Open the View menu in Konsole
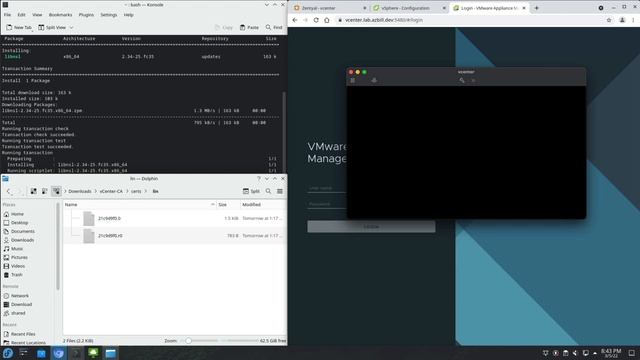This screenshot has width=640, height=360. coord(37,15)
